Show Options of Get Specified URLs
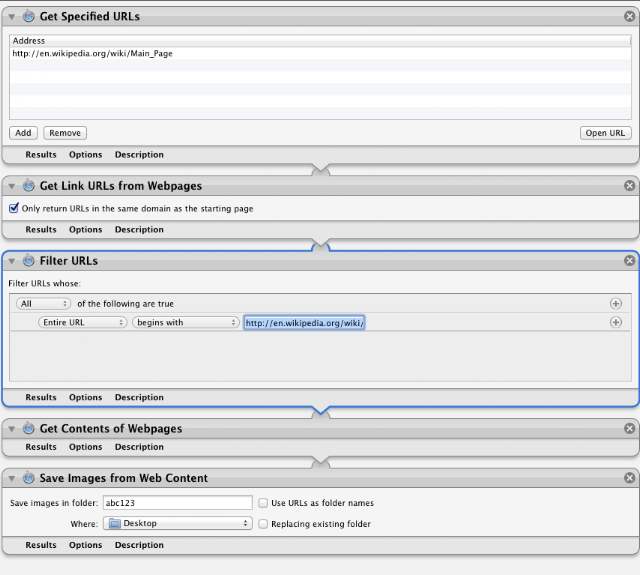The height and width of the screenshot is (575, 640). 85,155
